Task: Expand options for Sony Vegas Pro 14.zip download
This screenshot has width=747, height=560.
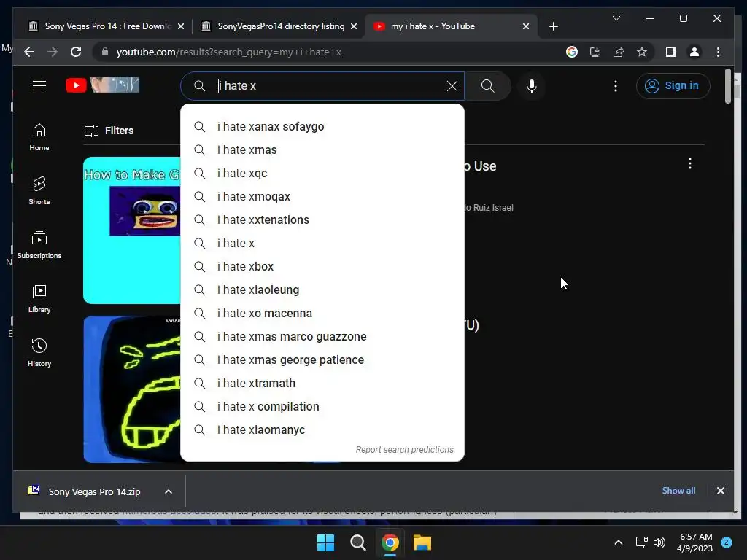Action: 169,491
